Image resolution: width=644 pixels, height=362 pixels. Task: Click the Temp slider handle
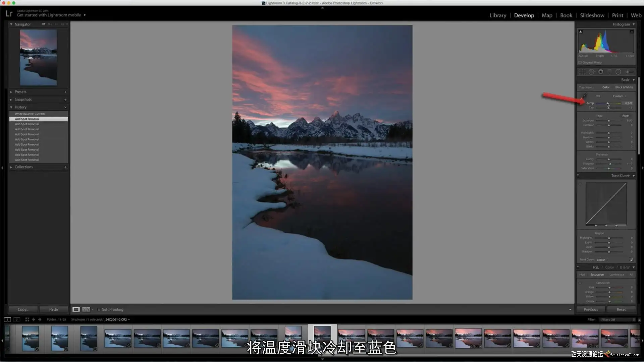pos(607,103)
